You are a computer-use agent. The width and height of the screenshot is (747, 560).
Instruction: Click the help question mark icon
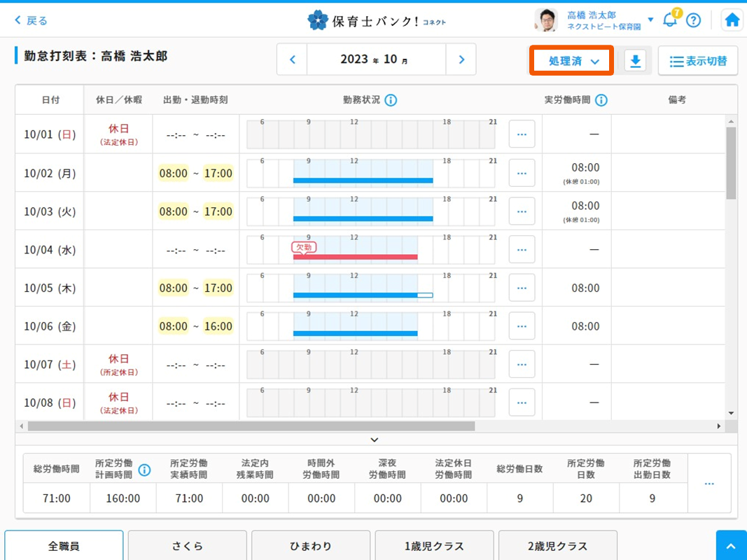pyautogui.click(x=693, y=20)
